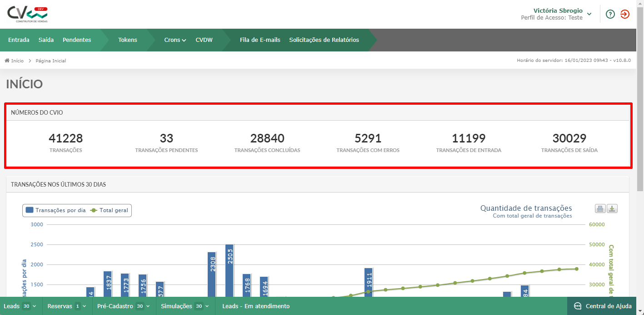Click the Horário do servidor text

[x=574, y=61]
